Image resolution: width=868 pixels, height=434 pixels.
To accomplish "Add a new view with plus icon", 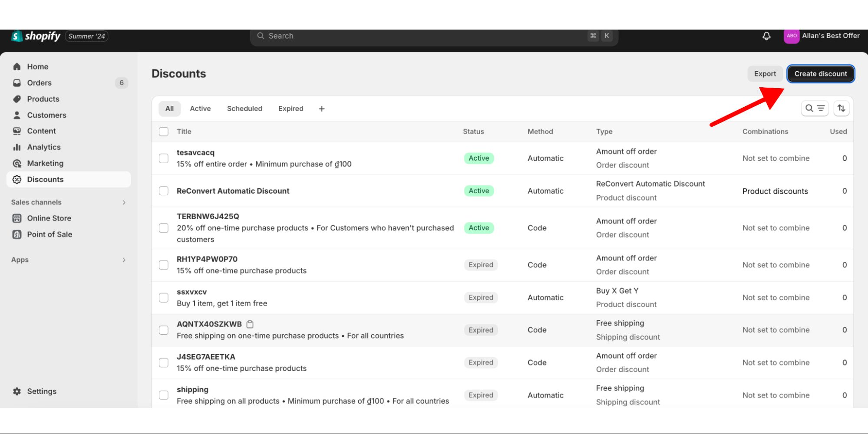I will (x=322, y=109).
